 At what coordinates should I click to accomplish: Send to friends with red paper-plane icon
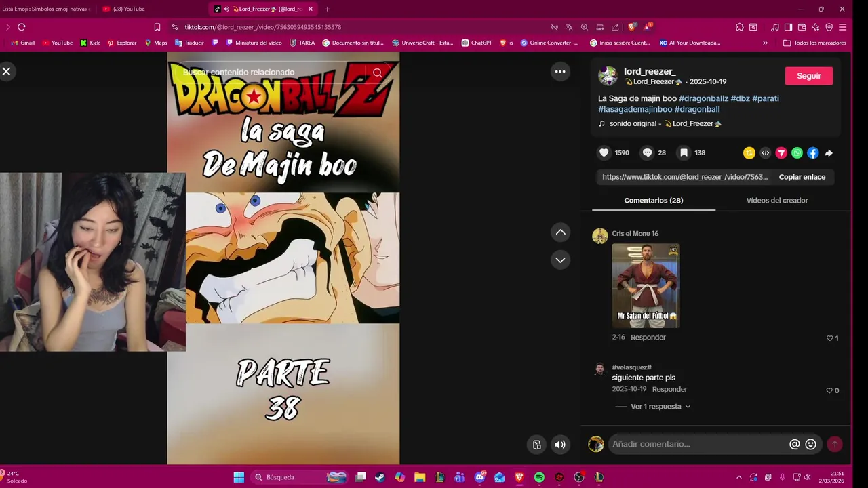click(781, 153)
